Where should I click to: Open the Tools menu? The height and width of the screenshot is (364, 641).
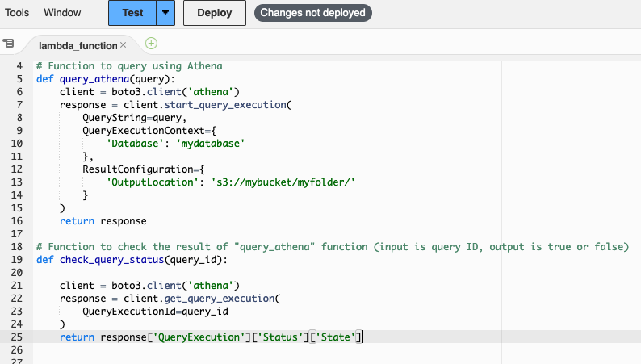point(17,13)
